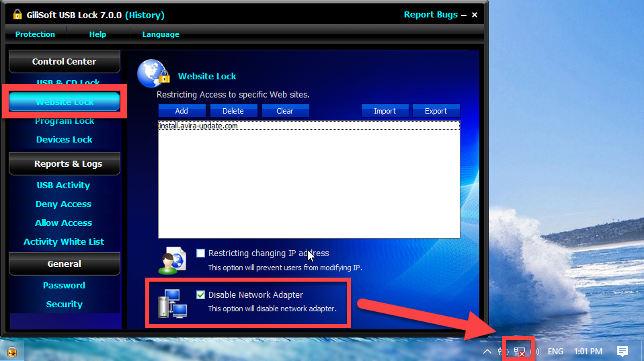Delete the selected website entry

pyautogui.click(x=233, y=111)
